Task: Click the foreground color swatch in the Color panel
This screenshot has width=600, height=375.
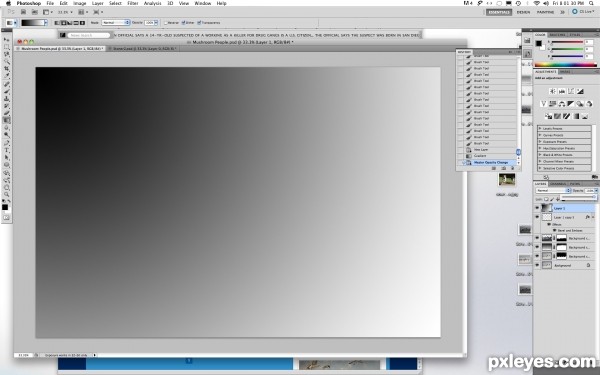Action: (539, 43)
